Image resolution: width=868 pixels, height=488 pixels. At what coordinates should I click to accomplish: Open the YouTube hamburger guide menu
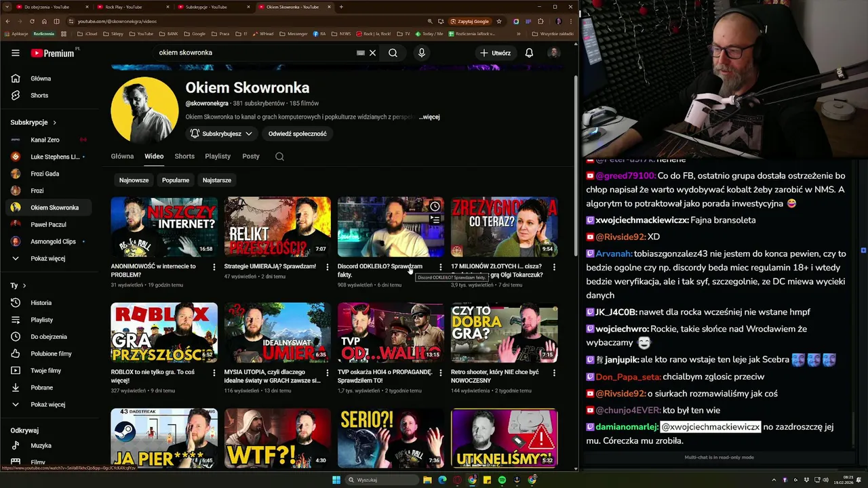point(16,53)
